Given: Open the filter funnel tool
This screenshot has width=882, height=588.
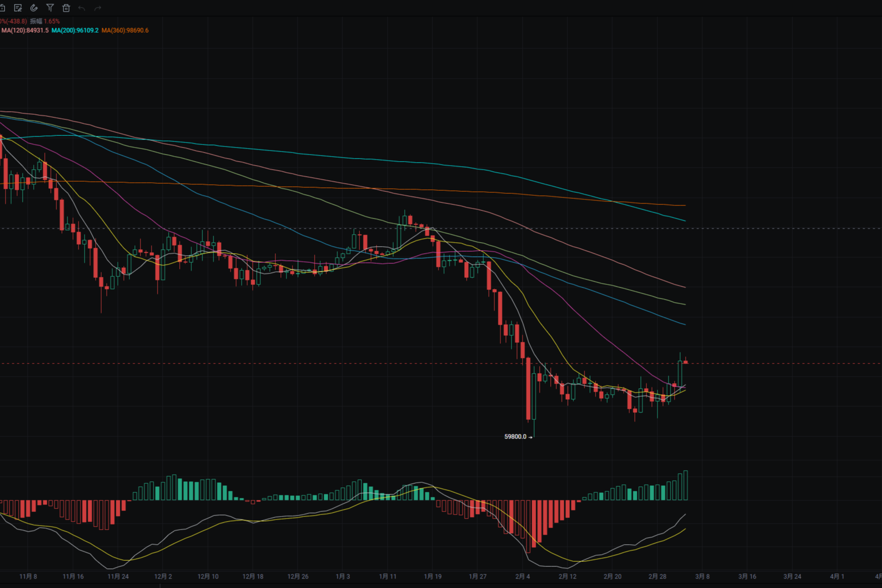Looking at the screenshot, I should 50,8.
